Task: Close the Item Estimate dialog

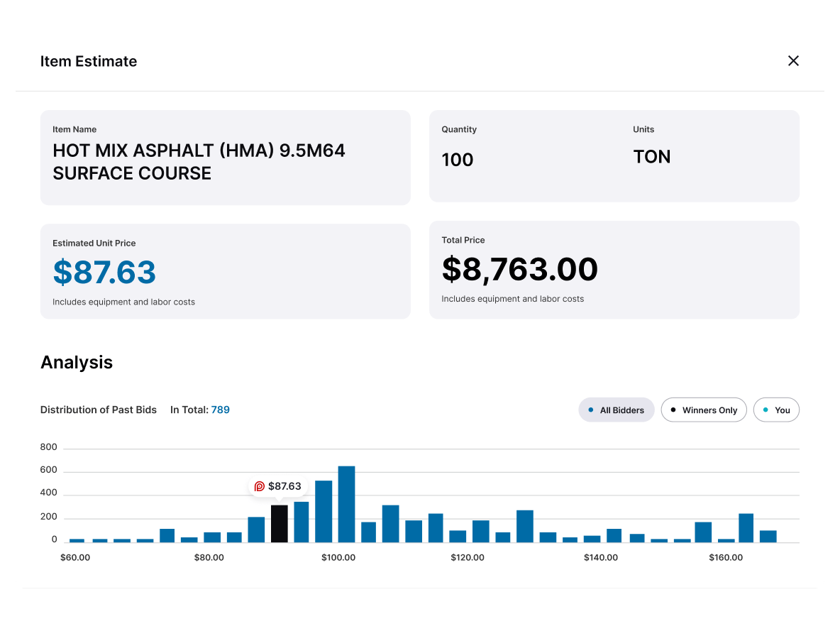Action: point(793,61)
